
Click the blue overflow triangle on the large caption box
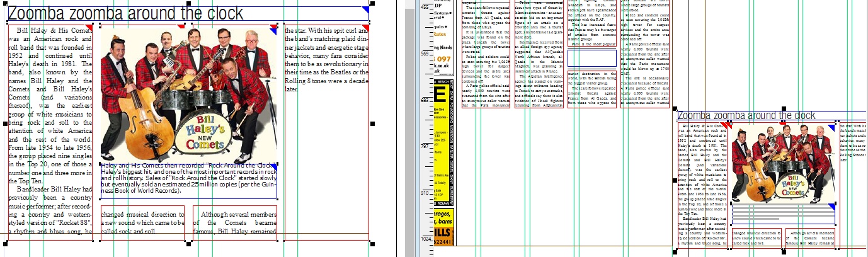pos(274,166)
